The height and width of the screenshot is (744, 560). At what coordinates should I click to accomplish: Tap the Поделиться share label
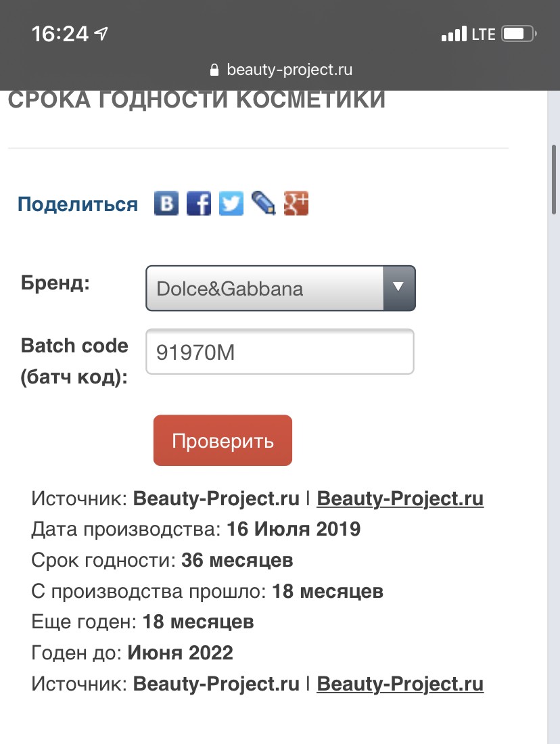click(x=77, y=204)
